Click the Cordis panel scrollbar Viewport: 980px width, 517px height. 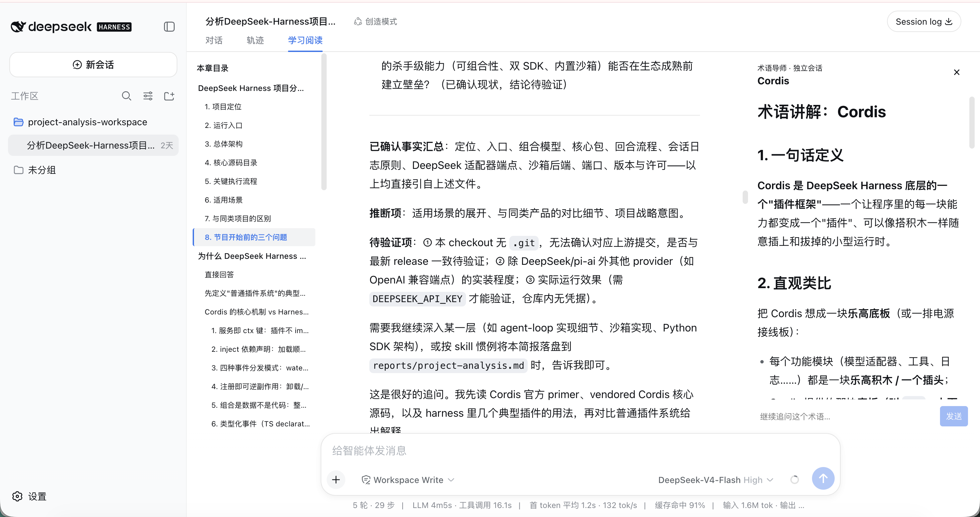point(972,122)
